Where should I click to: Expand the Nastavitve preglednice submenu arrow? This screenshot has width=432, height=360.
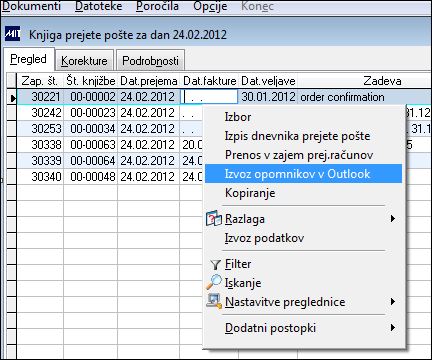[x=393, y=302]
